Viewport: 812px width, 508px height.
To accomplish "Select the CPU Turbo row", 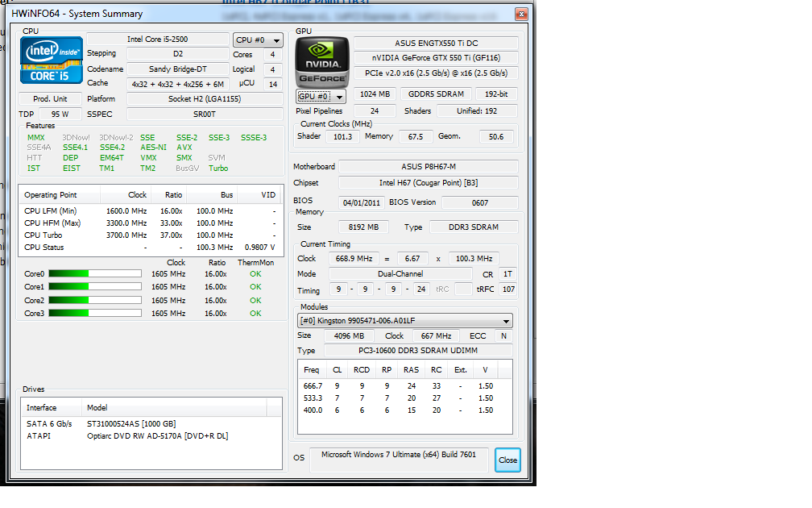I will pos(150,235).
